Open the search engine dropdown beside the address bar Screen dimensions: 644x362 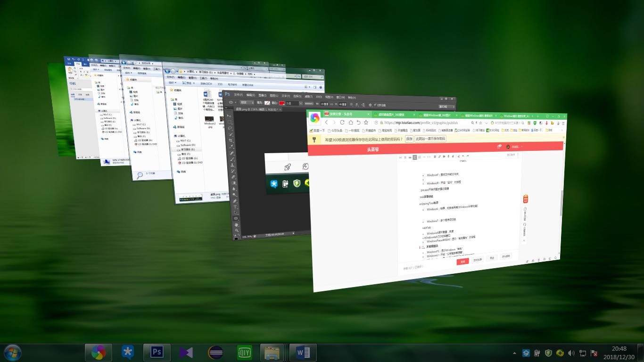pyautogui.click(x=486, y=122)
